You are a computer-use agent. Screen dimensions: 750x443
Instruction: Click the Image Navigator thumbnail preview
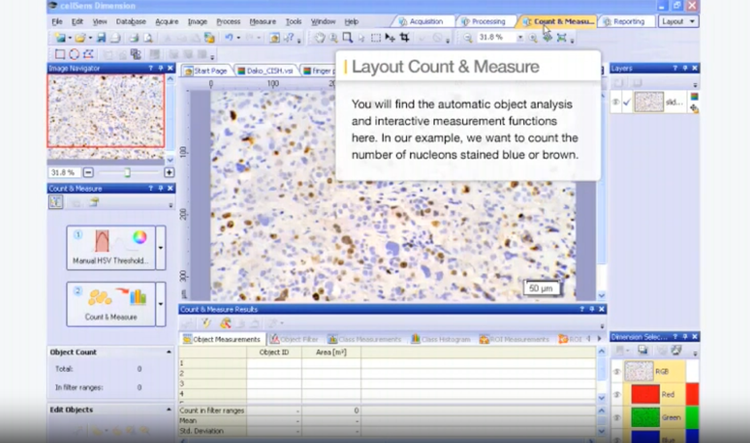[106, 112]
